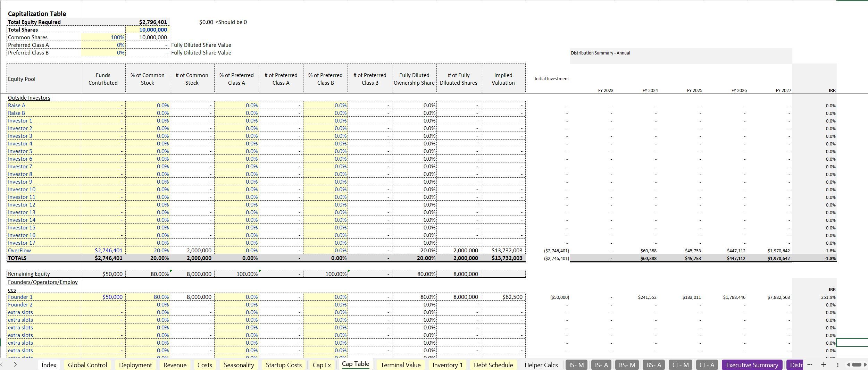
Task: Select the Capitalization Table heading
Action: click(x=37, y=14)
